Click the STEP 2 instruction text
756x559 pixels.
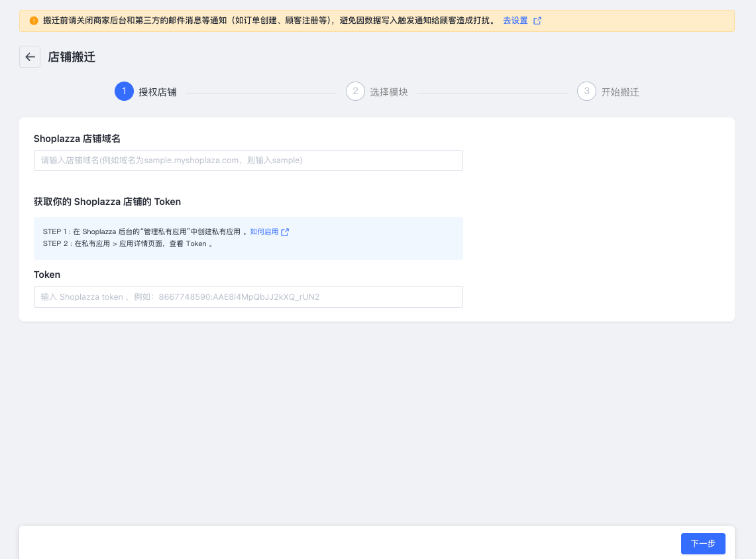[128, 244]
